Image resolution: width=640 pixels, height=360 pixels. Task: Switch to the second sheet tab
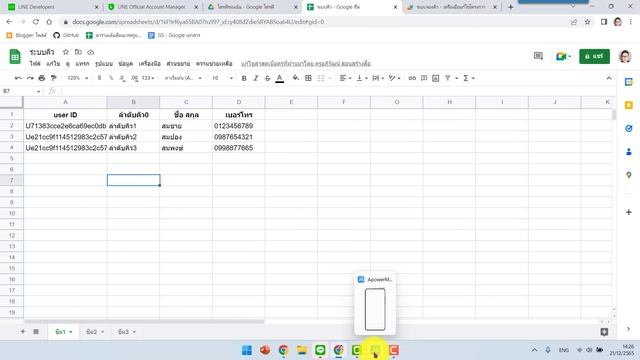point(92,332)
